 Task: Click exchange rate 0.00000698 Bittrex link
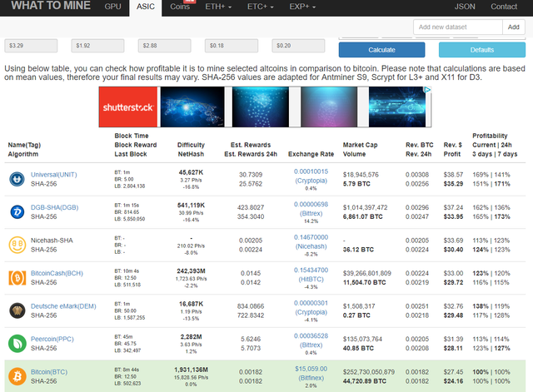point(311,209)
